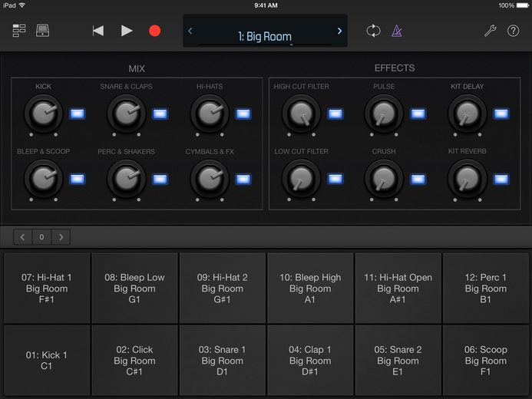Click the Bleep & Scoop volume knob
The height and width of the screenshot is (399, 532).
click(x=44, y=179)
